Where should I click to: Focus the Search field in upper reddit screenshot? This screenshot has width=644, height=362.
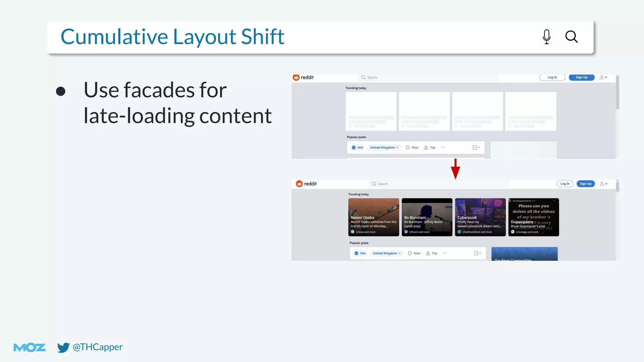(x=428, y=77)
